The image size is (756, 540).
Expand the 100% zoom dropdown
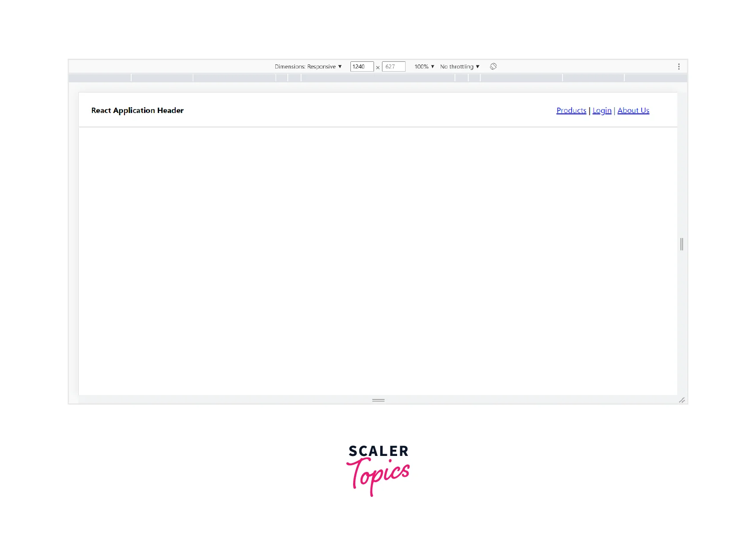pos(424,66)
